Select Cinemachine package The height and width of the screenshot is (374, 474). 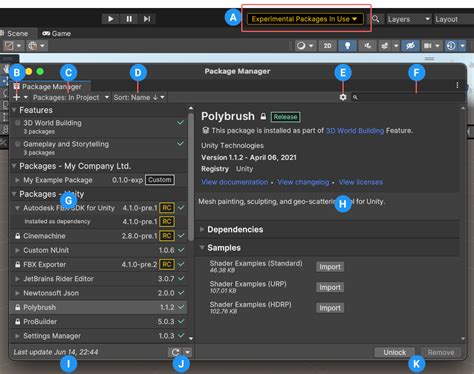point(98,236)
